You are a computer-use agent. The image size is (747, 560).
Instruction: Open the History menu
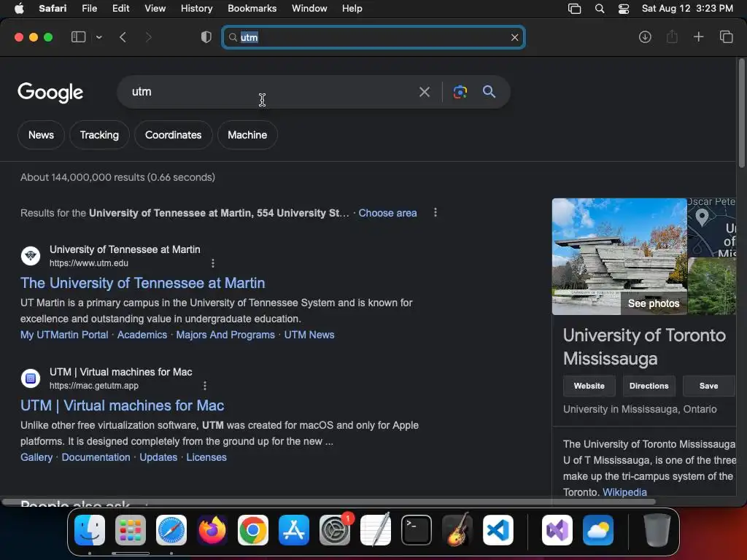pos(196,8)
